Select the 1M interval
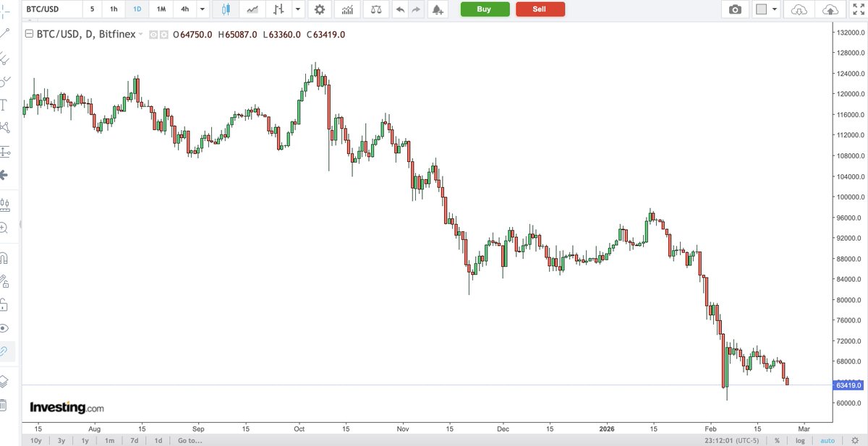The image size is (868, 446). pos(161,9)
